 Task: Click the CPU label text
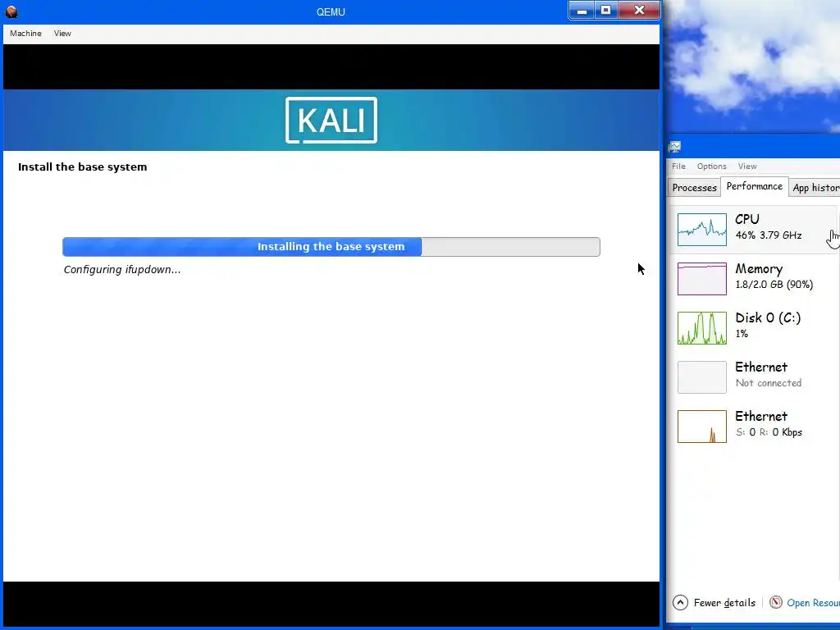tap(747, 219)
